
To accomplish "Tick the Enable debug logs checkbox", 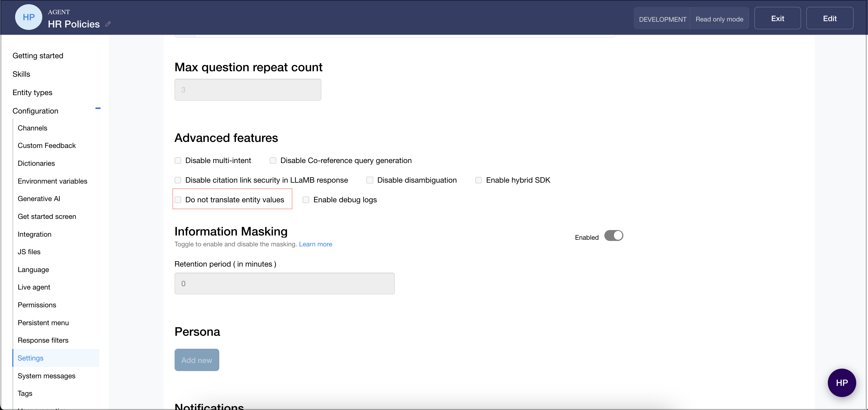I will pos(306,200).
